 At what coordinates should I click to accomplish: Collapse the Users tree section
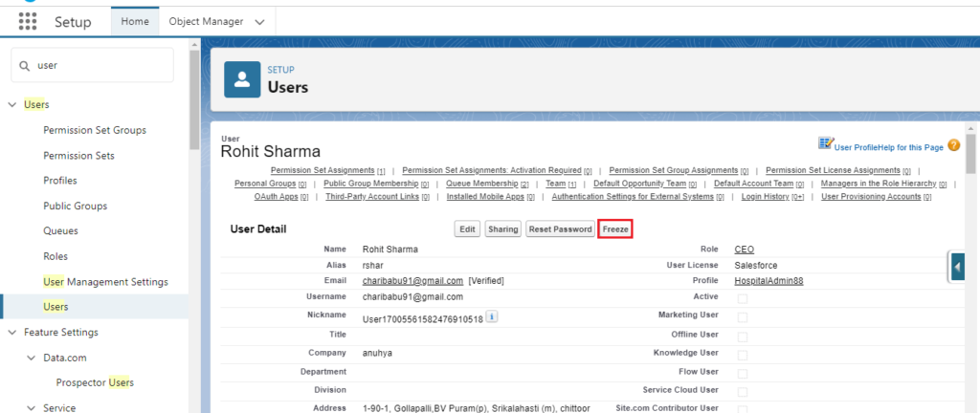coord(12,104)
